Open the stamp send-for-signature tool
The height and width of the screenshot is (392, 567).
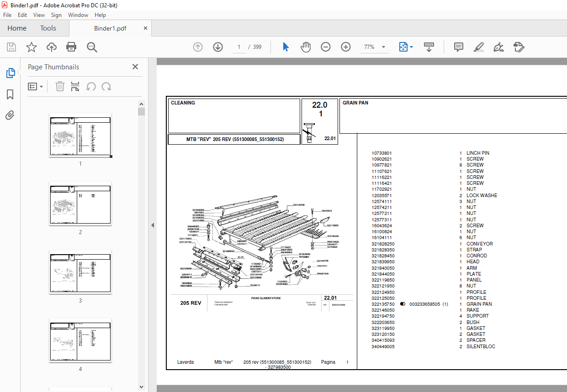[x=519, y=47]
